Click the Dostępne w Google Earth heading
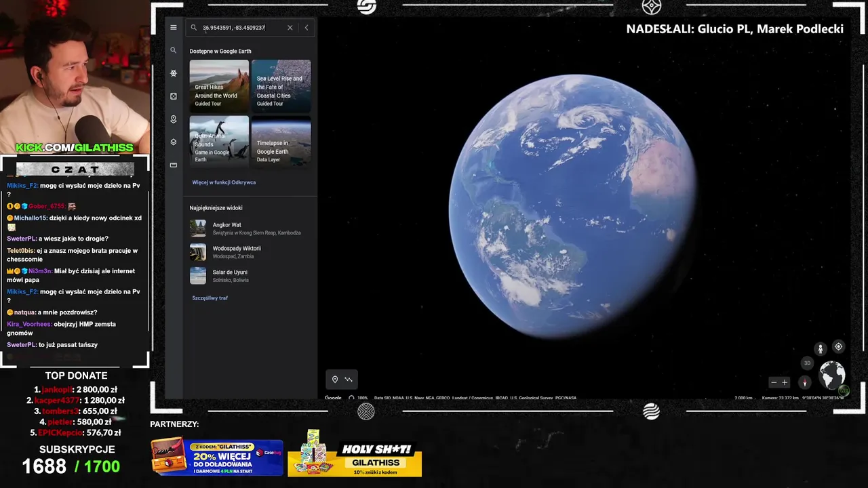The image size is (868, 488). tap(220, 52)
